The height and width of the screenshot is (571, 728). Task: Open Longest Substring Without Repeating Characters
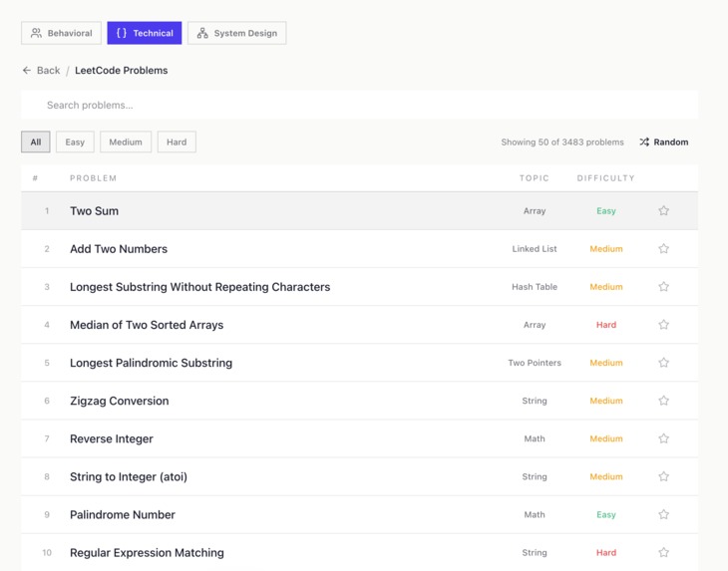click(x=200, y=287)
